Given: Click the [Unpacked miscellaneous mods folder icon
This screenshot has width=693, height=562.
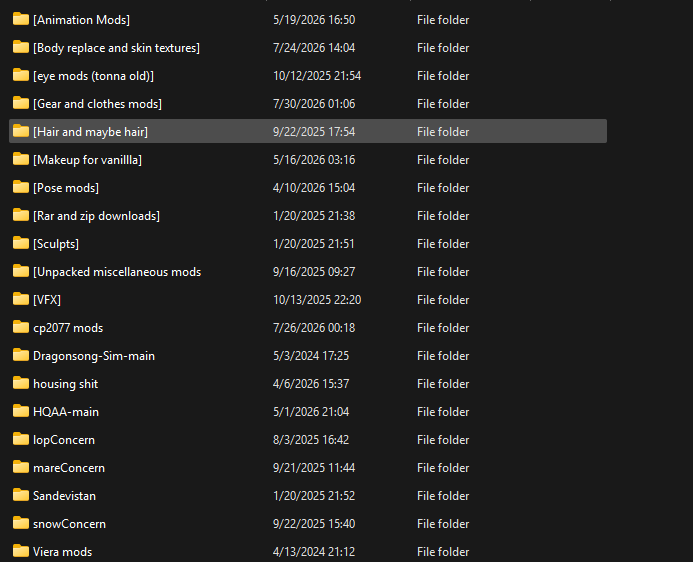Looking at the screenshot, I should coord(21,271).
